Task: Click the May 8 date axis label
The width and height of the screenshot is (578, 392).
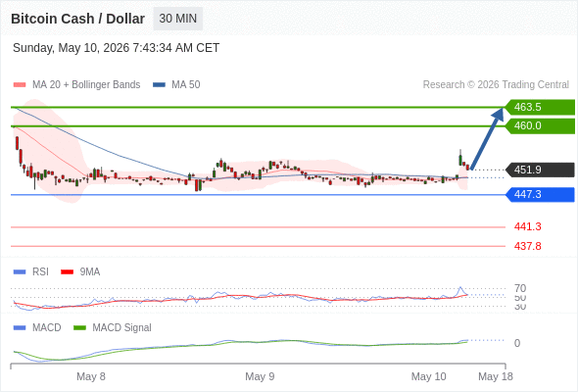Action: point(91,376)
